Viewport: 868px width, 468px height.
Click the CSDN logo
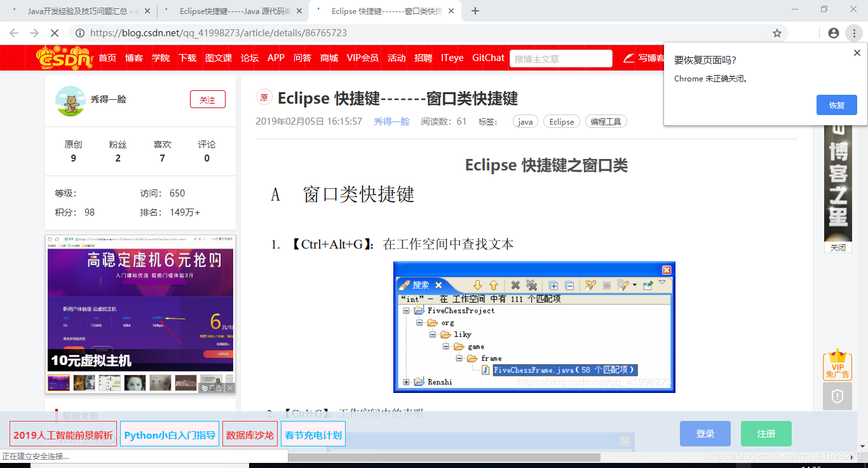65,57
